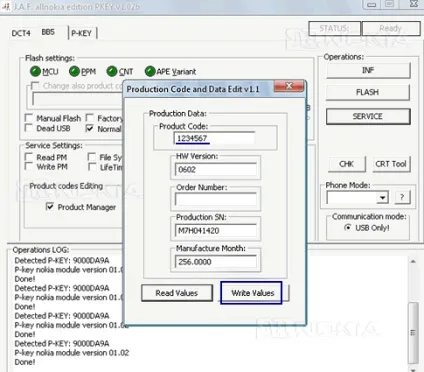Switch to the DCT4 tab

tap(21, 33)
